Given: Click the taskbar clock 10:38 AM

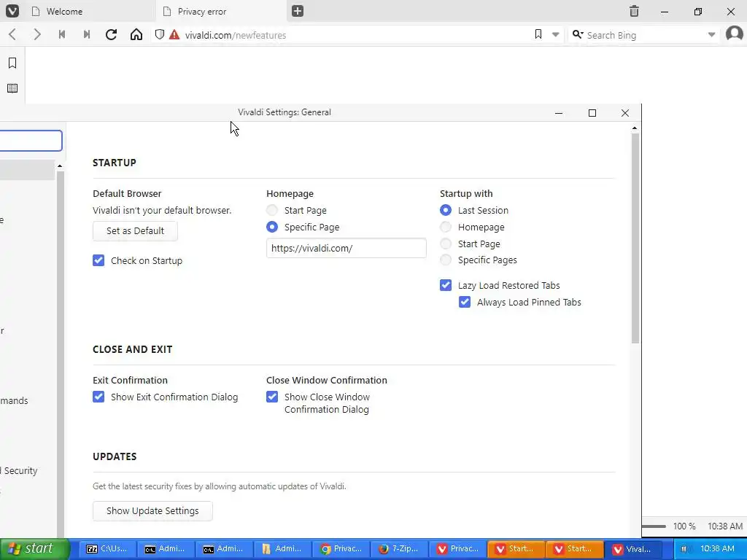Looking at the screenshot, I should 718,548.
